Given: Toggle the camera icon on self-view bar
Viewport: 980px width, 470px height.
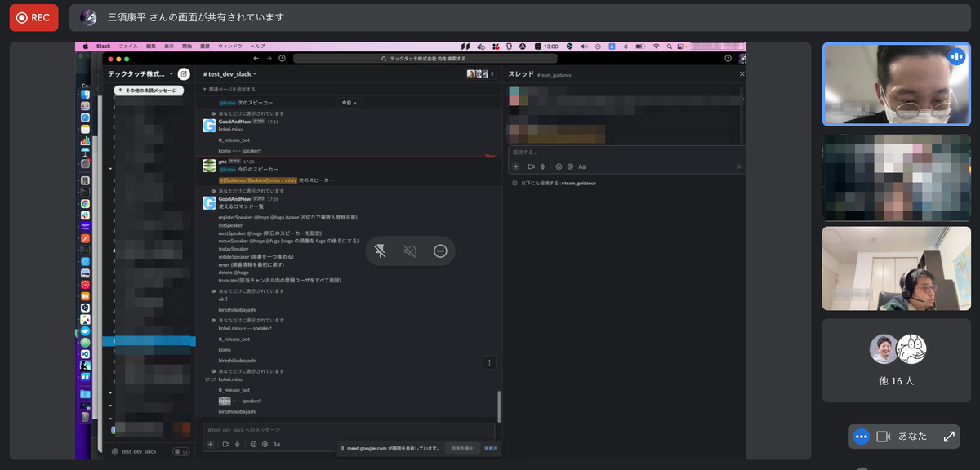Looking at the screenshot, I should pyautogui.click(x=883, y=437).
